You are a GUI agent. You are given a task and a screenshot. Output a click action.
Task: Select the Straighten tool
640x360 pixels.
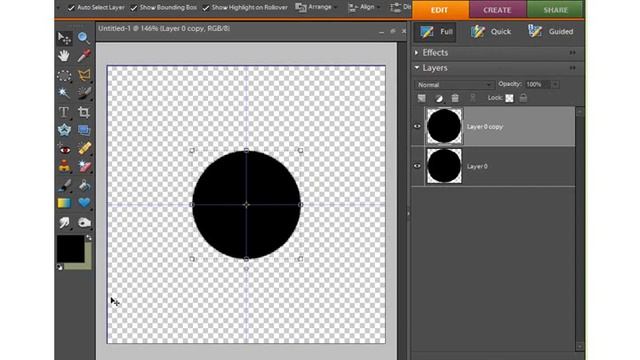[84, 130]
